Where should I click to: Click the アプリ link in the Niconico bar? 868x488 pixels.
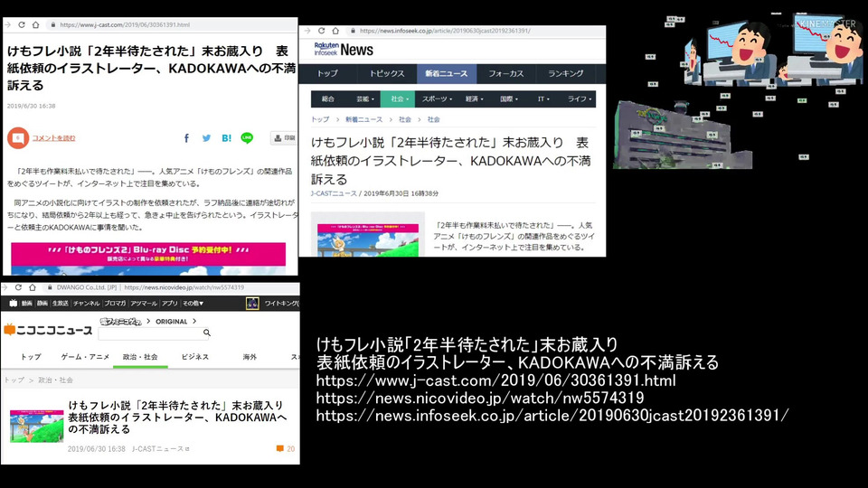coord(169,304)
